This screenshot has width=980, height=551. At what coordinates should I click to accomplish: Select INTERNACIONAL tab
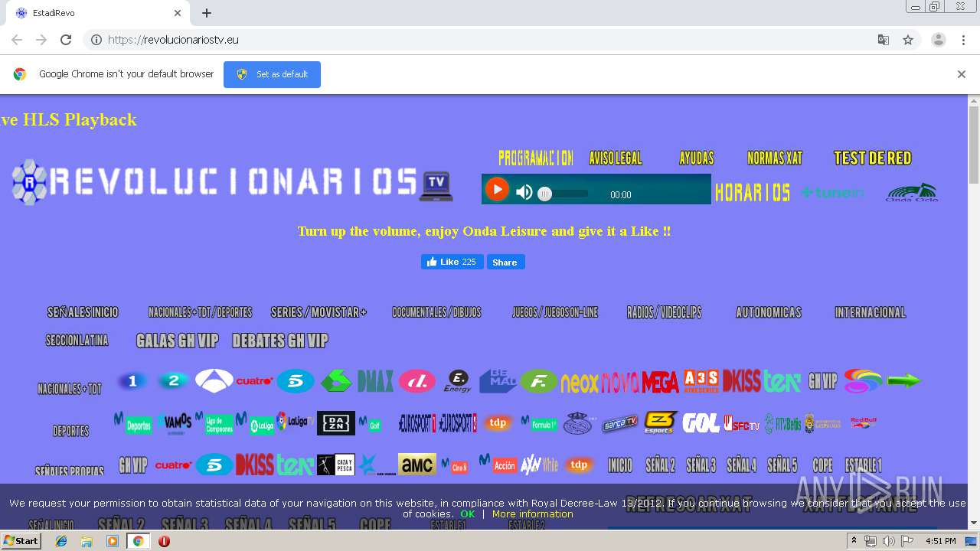coord(871,312)
